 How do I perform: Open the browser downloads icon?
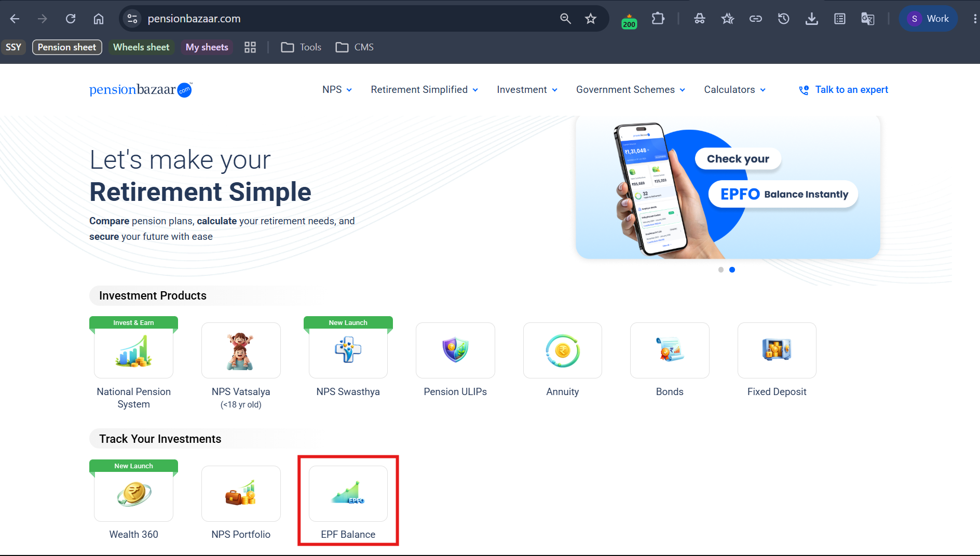coord(812,19)
